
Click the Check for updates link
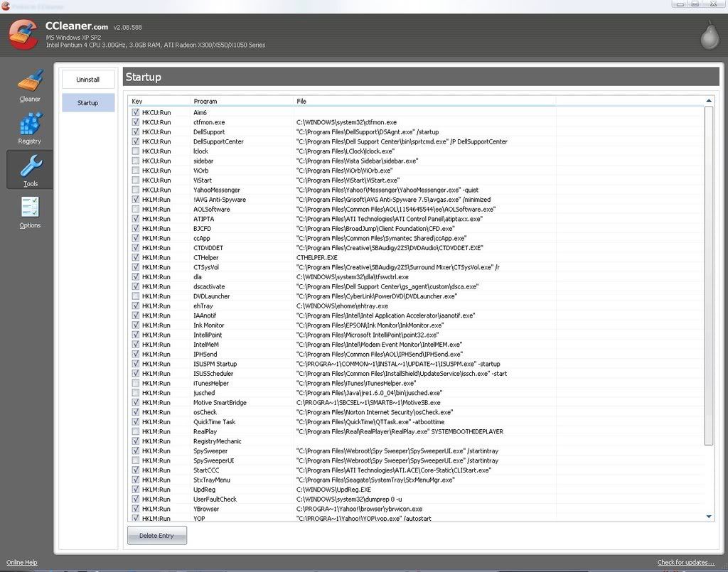(x=685, y=563)
